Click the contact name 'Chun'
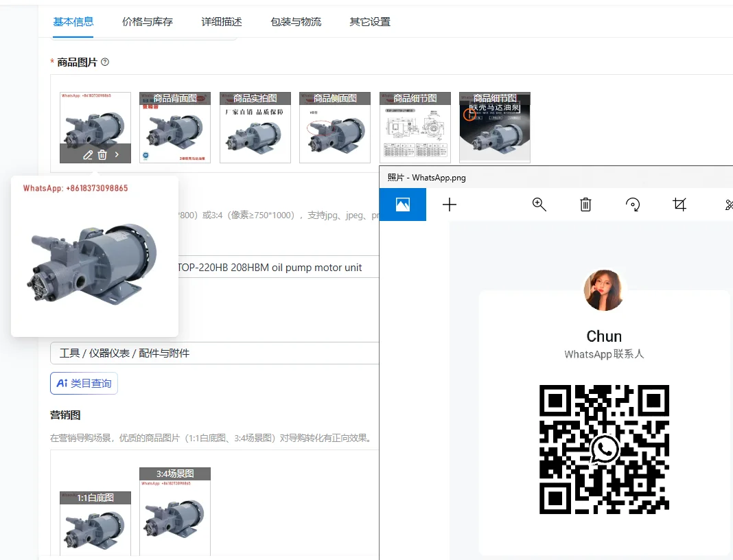Viewport: 733px width, 560px height. 604,336
